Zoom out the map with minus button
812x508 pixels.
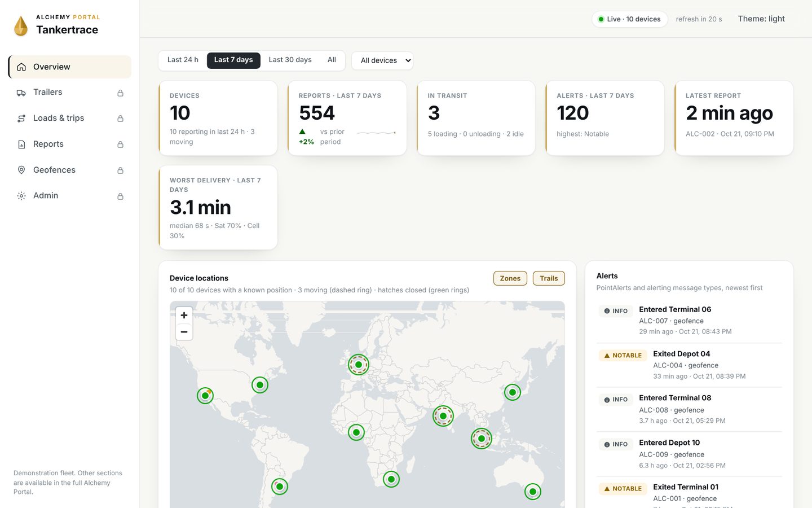184,332
